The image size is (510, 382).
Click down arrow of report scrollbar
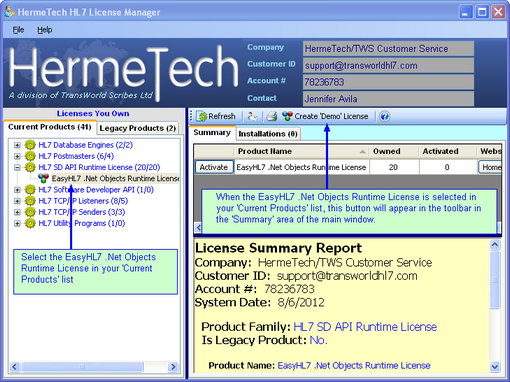(x=495, y=367)
